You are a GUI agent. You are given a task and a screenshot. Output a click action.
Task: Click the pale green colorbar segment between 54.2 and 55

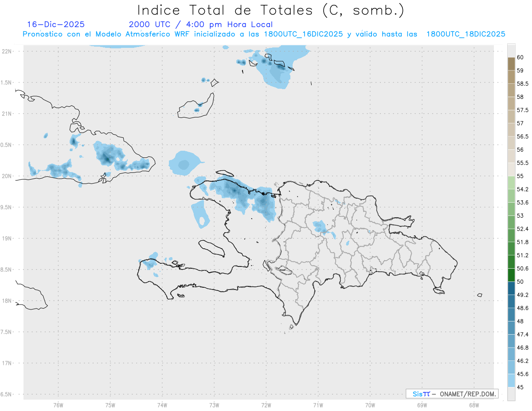point(511,183)
